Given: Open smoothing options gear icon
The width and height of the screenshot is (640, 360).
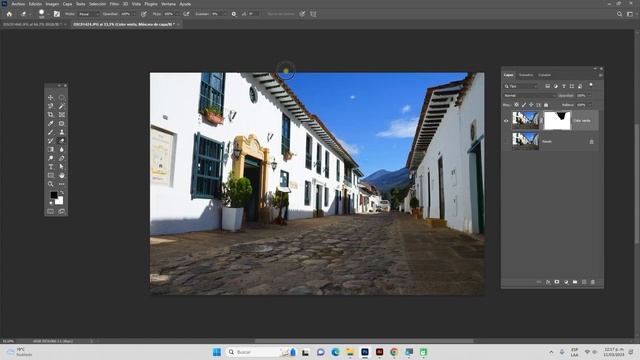Looking at the screenshot, I should click(234, 14).
